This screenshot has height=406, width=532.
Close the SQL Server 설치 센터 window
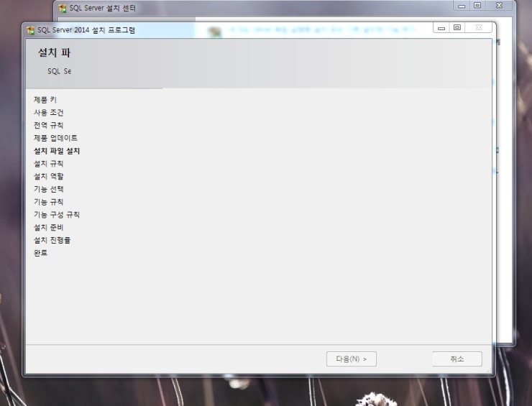[499, 5]
